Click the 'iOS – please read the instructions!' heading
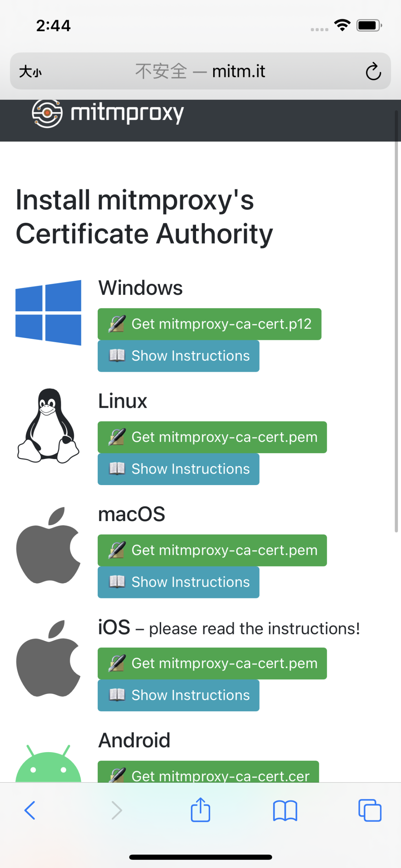The image size is (401, 868). (x=229, y=628)
